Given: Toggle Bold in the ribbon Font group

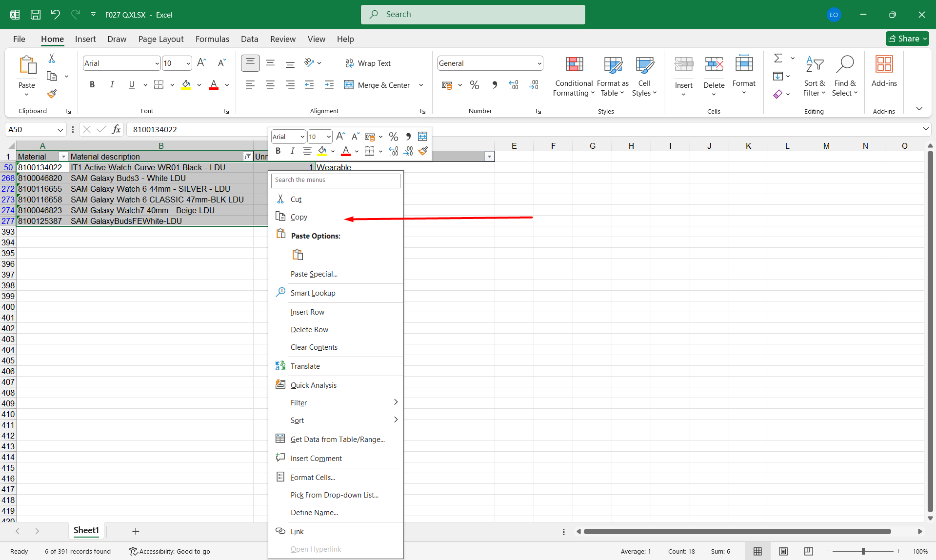Looking at the screenshot, I should [92, 85].
